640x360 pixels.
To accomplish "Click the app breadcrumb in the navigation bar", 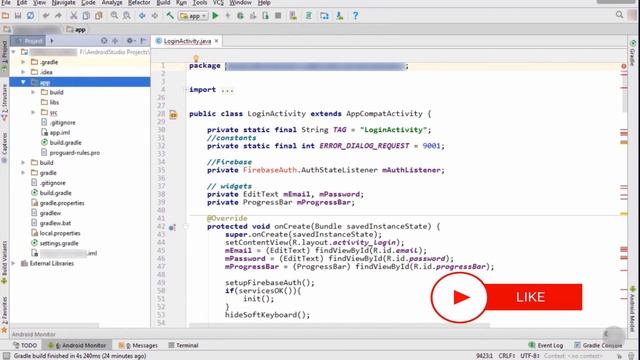I will pos(76,29).
